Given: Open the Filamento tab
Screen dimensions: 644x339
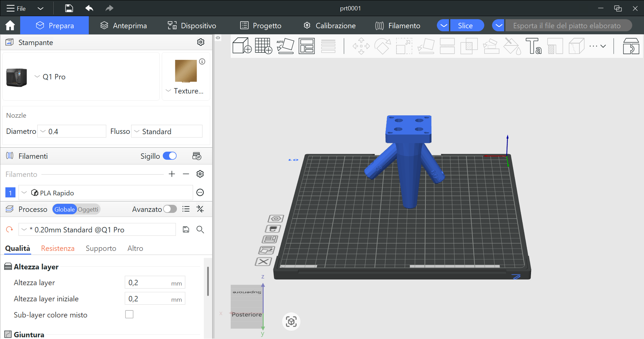Looking at the screenshot, I should [397, 26].
